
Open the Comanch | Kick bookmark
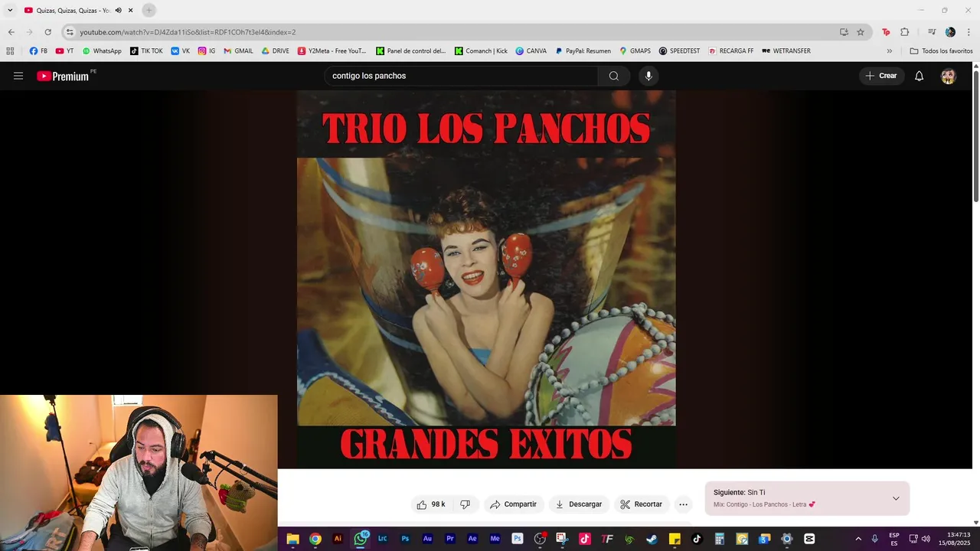coord(481,51)
